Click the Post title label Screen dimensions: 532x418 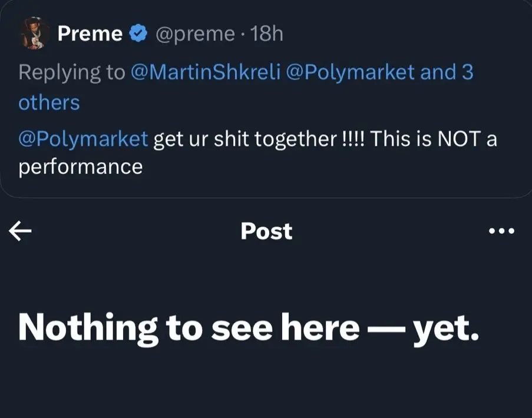(266, 231)
